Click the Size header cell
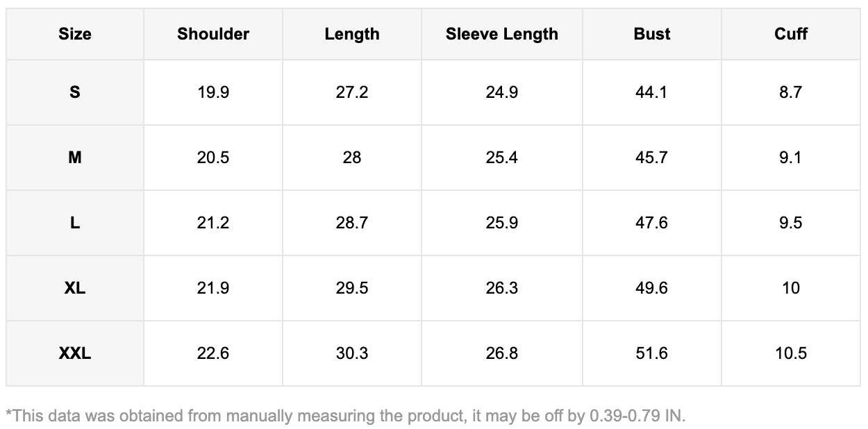Image resolution: width=868 pixels, height=429 pixels. 75,34
